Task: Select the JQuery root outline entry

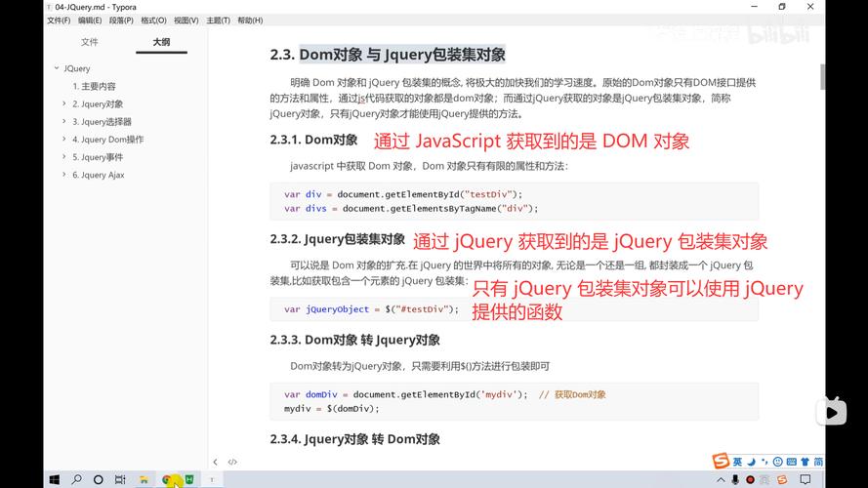Action: 77,68
